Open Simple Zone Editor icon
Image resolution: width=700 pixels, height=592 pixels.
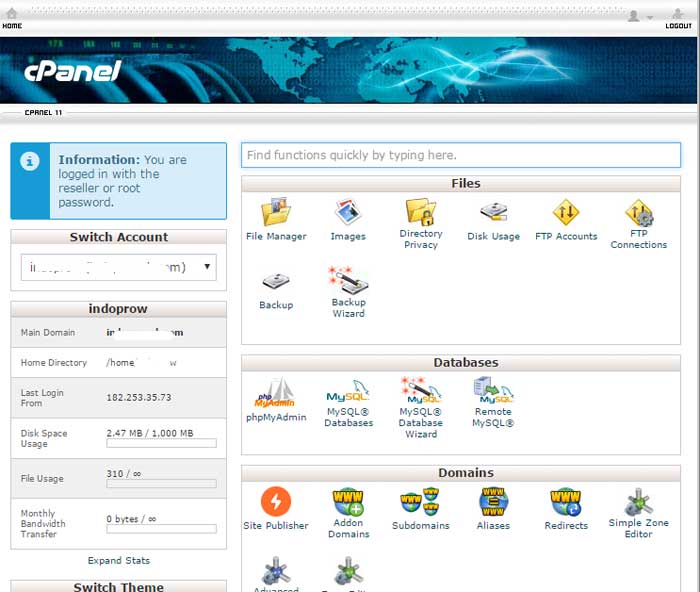[x=639, y=501]
